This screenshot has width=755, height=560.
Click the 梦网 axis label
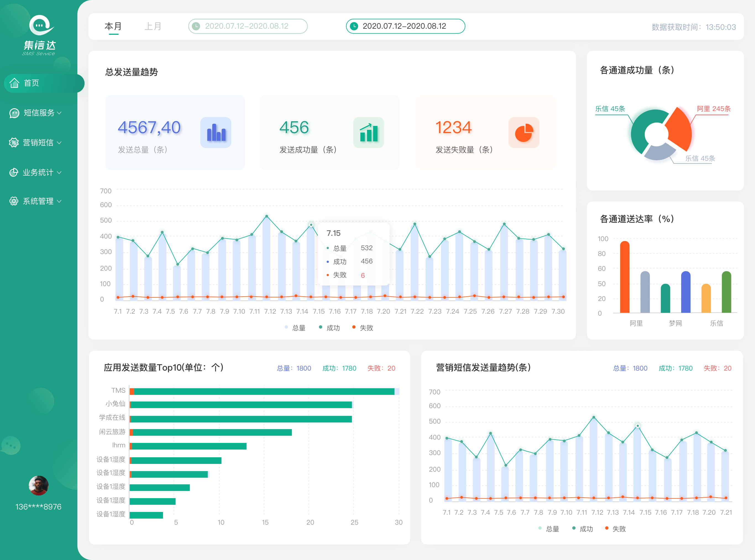point(675,323)
